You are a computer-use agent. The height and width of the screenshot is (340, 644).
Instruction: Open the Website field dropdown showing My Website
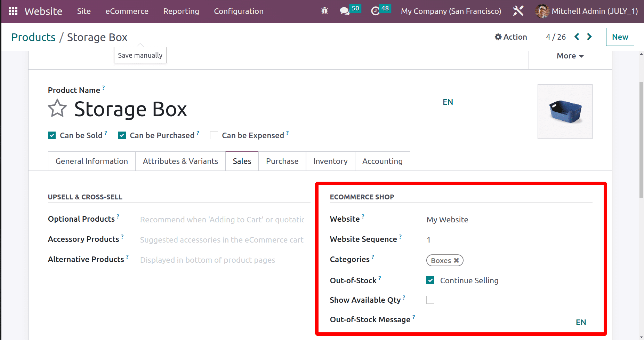509,220
